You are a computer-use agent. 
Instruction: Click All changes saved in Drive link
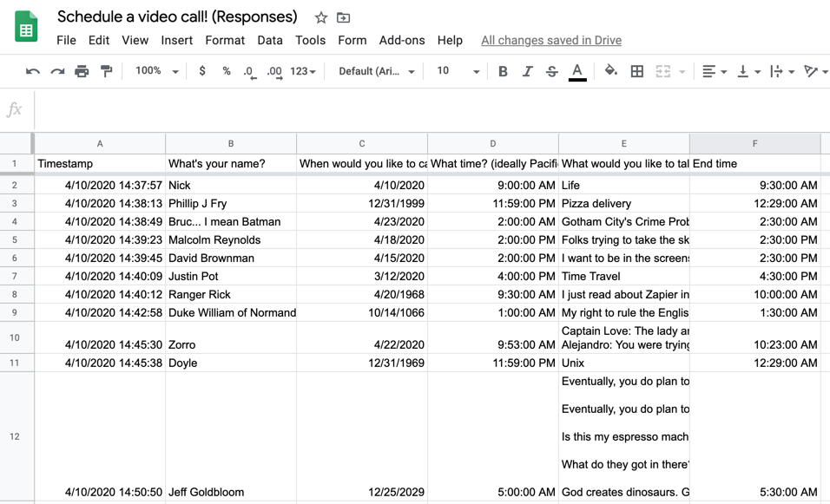pyautogui.click(x=551, y=40)
